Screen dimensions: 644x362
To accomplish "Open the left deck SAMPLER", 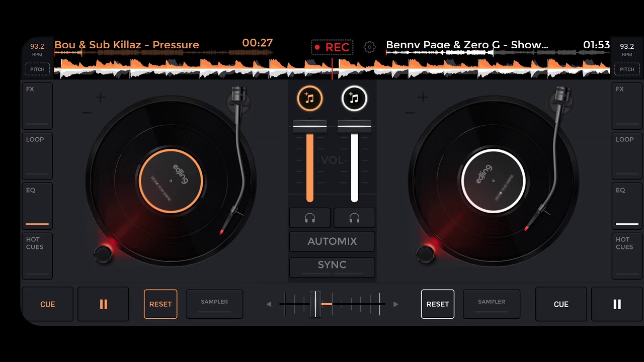I will pyautogui.click(x=214, y=304).
